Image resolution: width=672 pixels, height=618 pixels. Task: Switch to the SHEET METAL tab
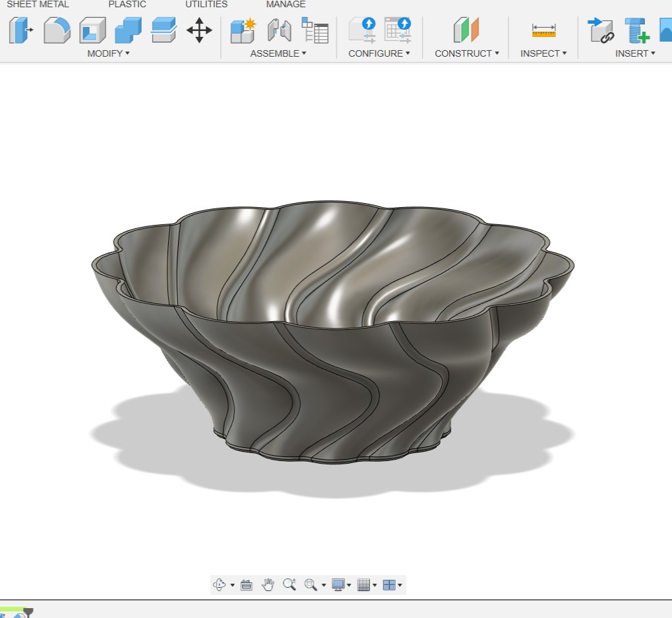pos(38,4)
